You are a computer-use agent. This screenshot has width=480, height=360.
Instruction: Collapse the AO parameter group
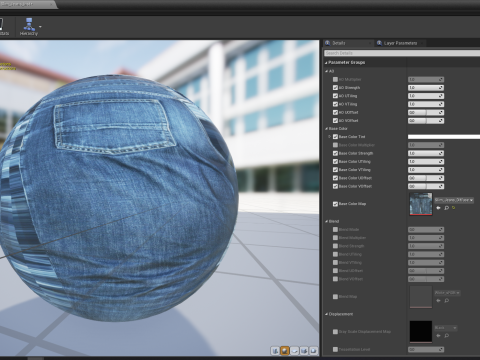(326, 71)
